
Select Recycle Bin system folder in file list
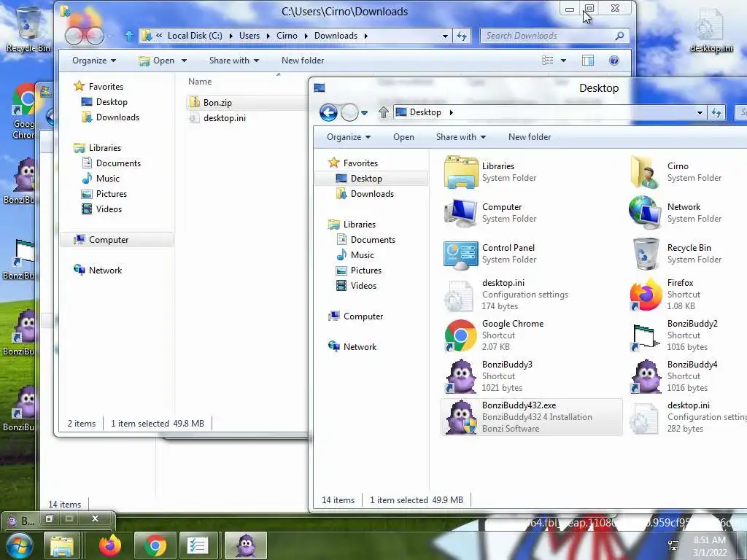(x=676, y=254)
